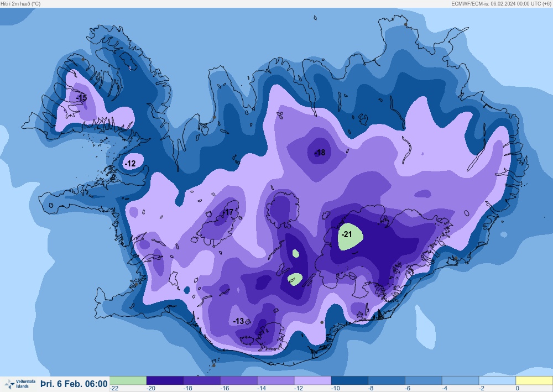Click the legend swatch between -6 and -4
The width and height of the screenshot is (553, 392).
[x=424, y=380]
